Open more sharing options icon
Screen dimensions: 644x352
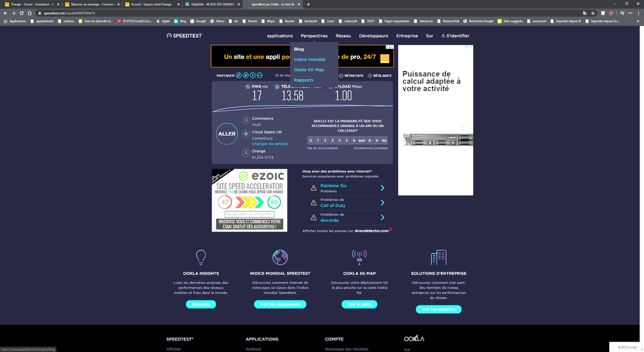[259, 75]
